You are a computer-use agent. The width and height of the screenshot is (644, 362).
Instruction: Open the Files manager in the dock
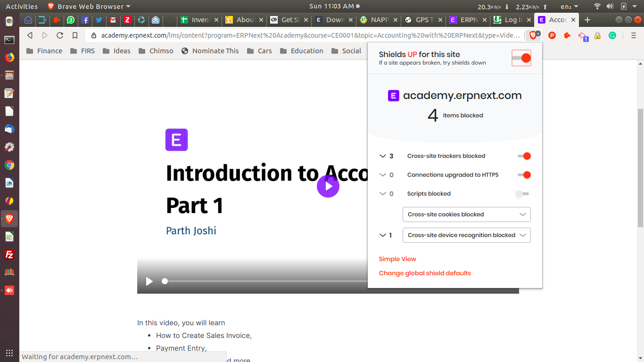pyautogui.click(x=9, y=75)
